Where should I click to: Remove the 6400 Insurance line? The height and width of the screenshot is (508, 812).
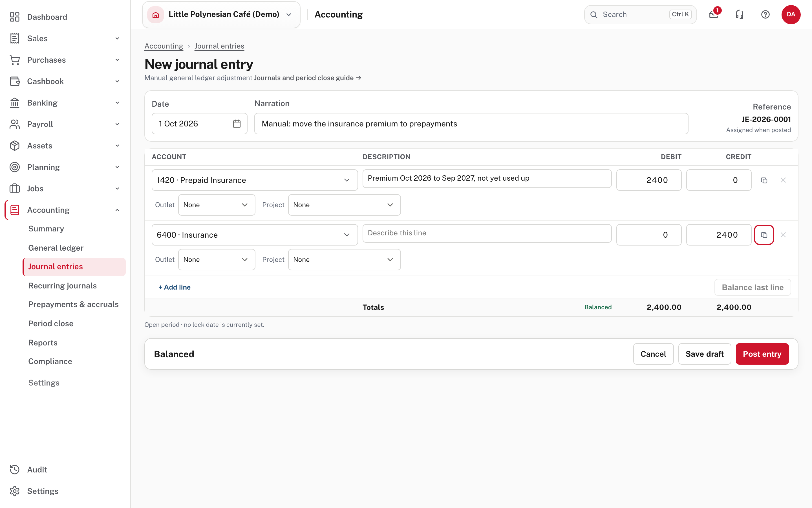783,235
